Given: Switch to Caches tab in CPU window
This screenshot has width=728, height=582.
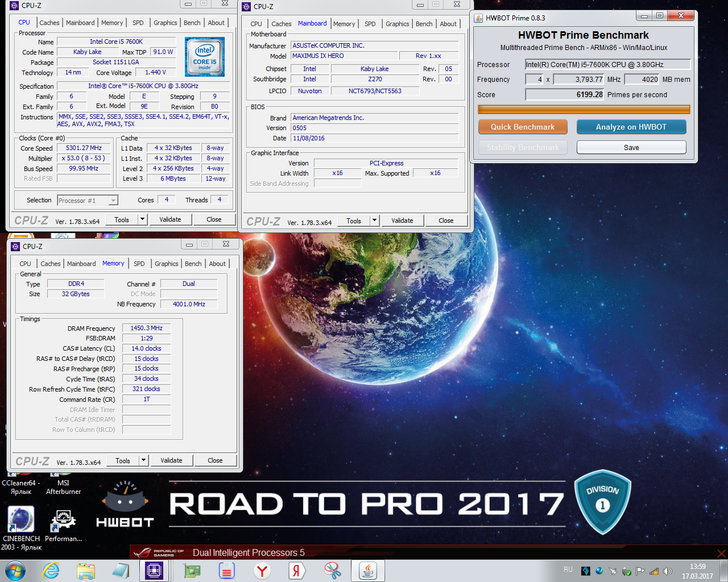Looking at the screenshot, I should pos(49,23).
